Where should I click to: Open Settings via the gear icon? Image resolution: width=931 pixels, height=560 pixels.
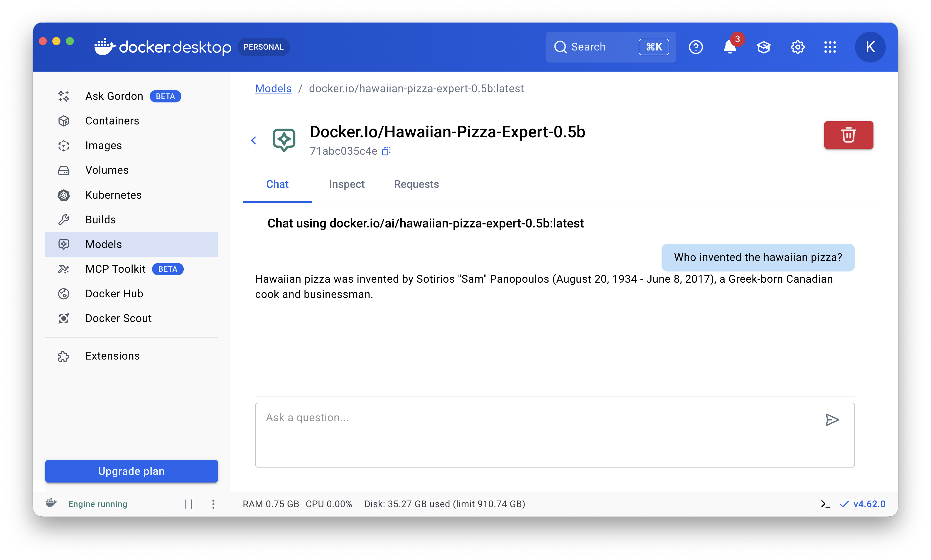pos(797,47)
